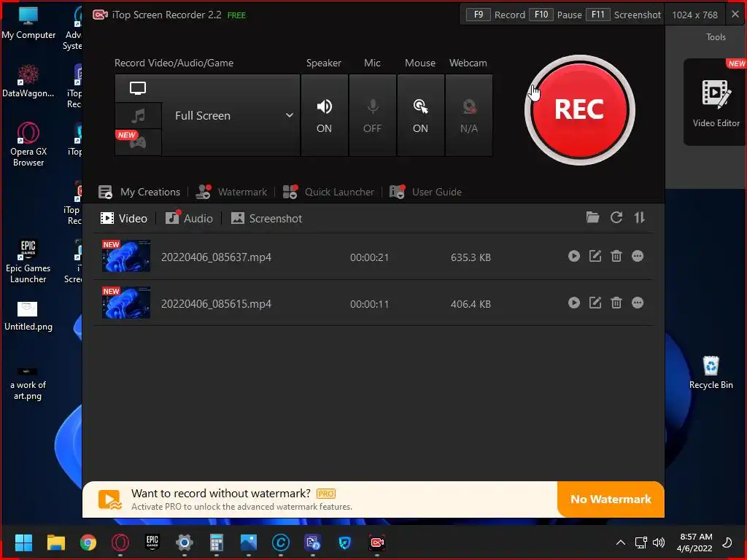Refresh the recordings list
The width and height of the screenshot is (747, 560).
click(x=616, y=217)
